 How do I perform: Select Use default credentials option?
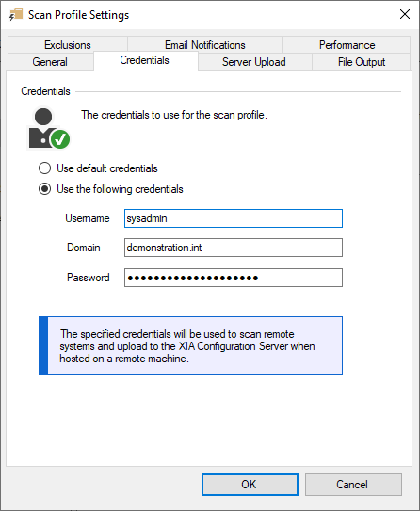[x=44, y=168]
